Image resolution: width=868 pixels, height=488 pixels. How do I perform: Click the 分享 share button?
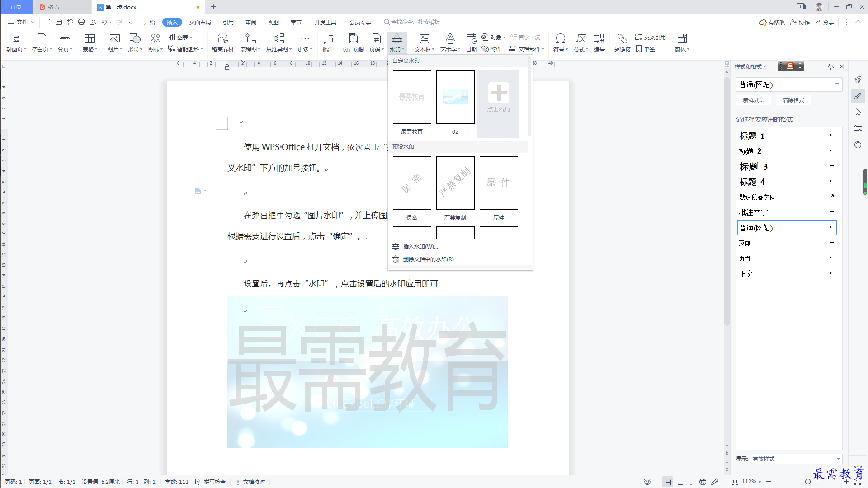click(x=825, y=22)
